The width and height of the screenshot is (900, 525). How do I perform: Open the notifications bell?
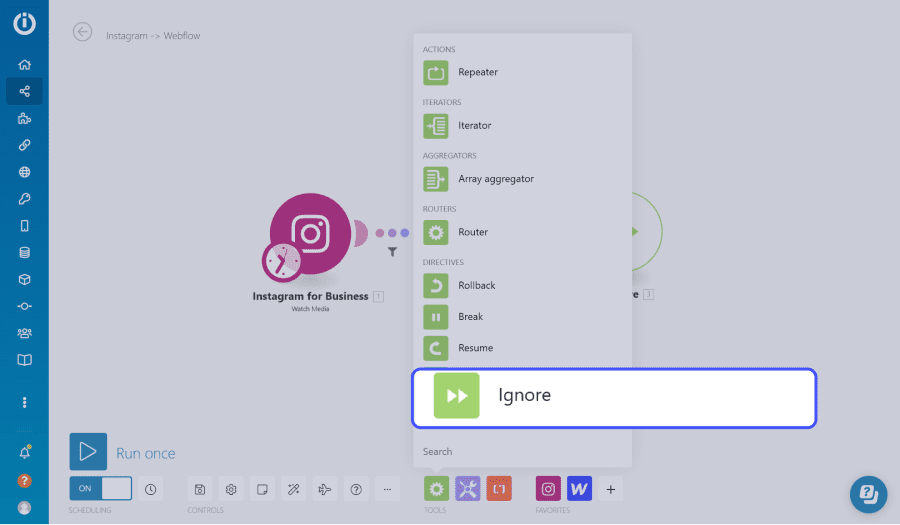click(x=25, y=453)
